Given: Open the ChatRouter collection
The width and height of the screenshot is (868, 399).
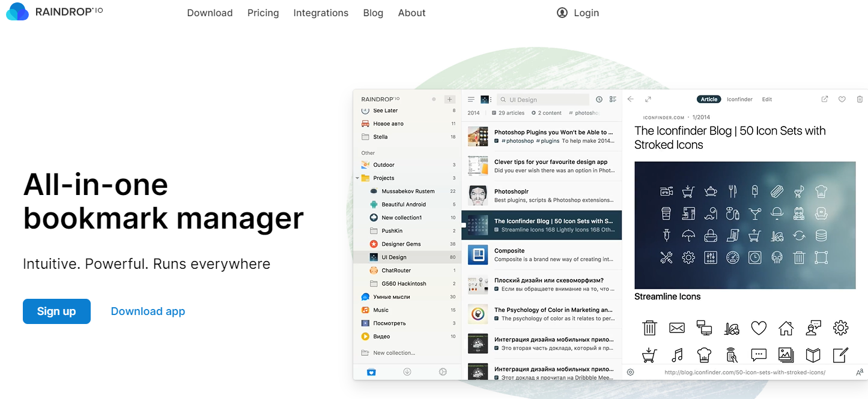Looking at the screenshot, I should [408, 271].
